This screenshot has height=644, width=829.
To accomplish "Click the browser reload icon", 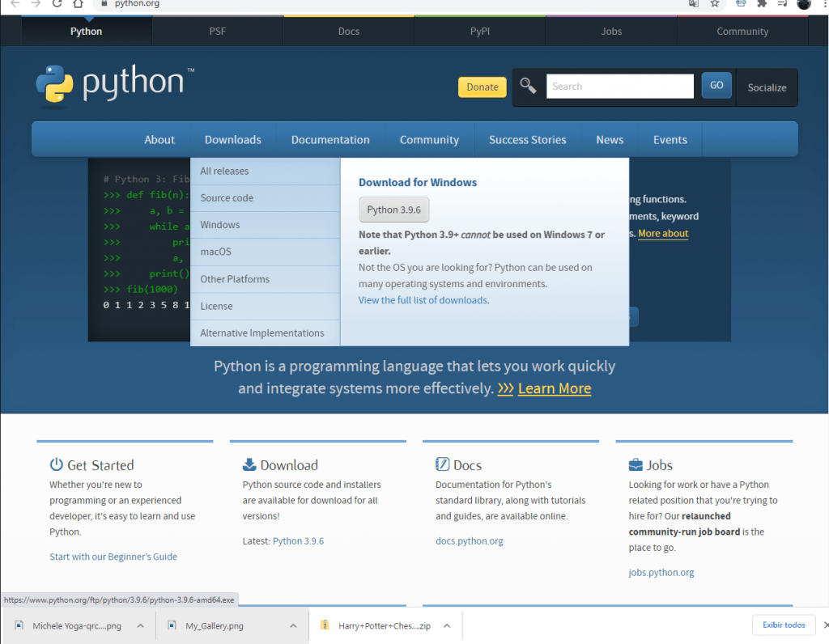I will 57,3.
